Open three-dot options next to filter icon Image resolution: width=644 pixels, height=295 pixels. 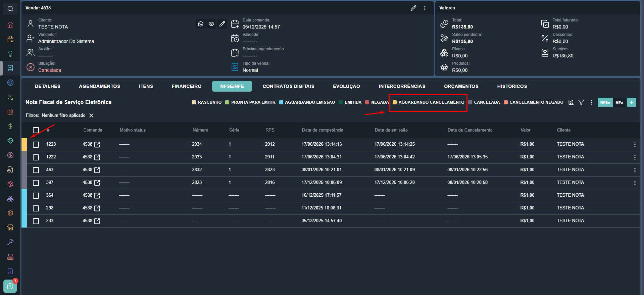tap(591, 102)
